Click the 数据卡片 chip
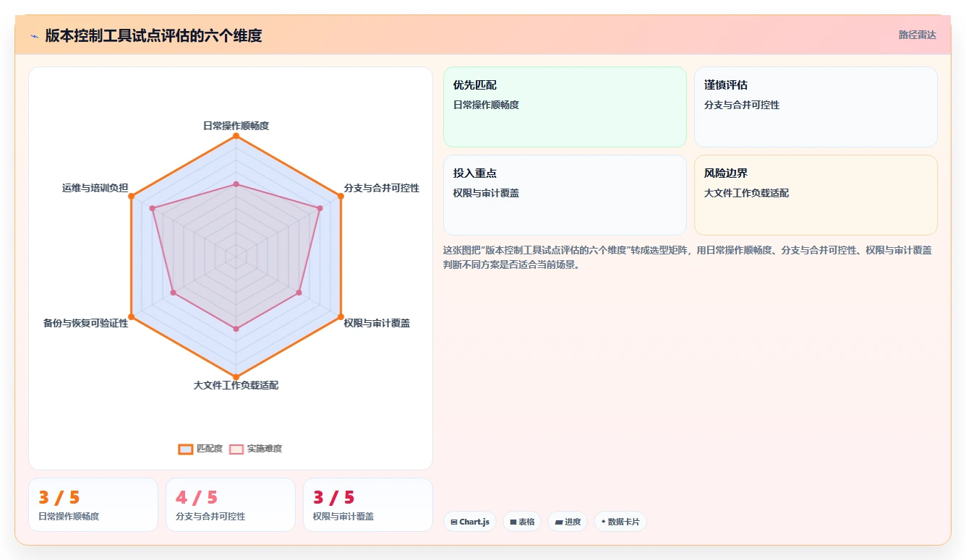The image size is (966, 560). pos(620,522)
